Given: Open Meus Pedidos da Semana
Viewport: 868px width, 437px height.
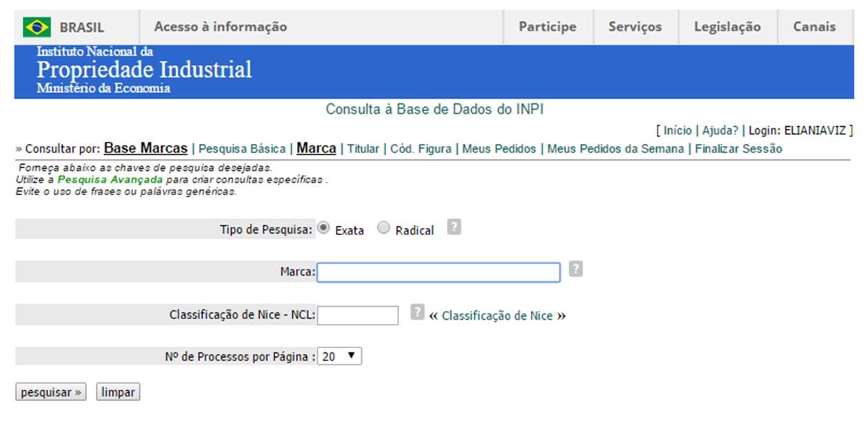Looking at the screenshot, I should click(x=616, y=149).
